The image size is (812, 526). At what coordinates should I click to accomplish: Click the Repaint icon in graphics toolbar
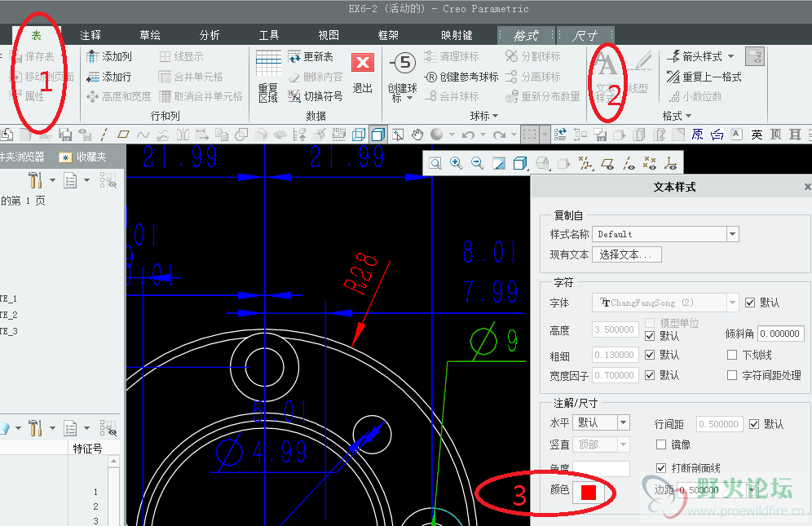499,164
